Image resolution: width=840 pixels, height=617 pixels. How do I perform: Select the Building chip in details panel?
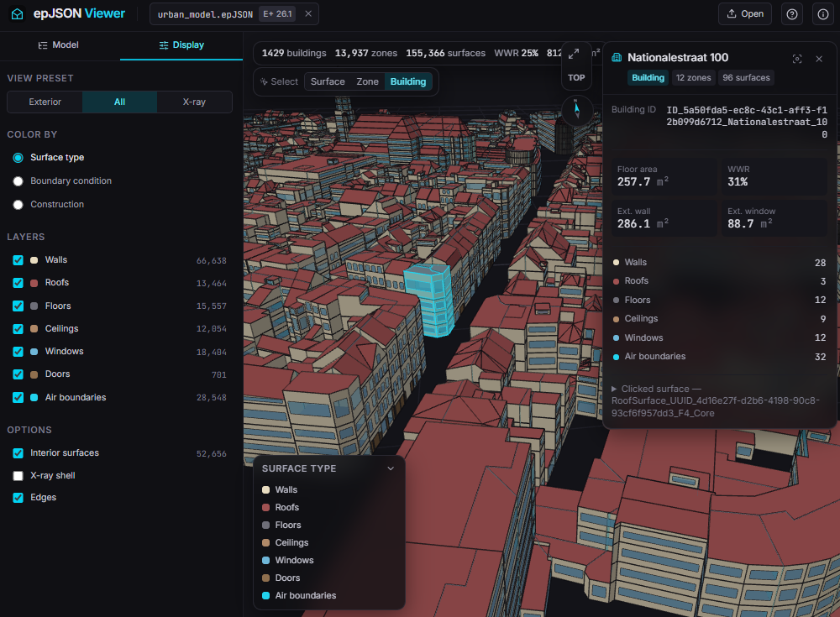(x=648, y=78)
